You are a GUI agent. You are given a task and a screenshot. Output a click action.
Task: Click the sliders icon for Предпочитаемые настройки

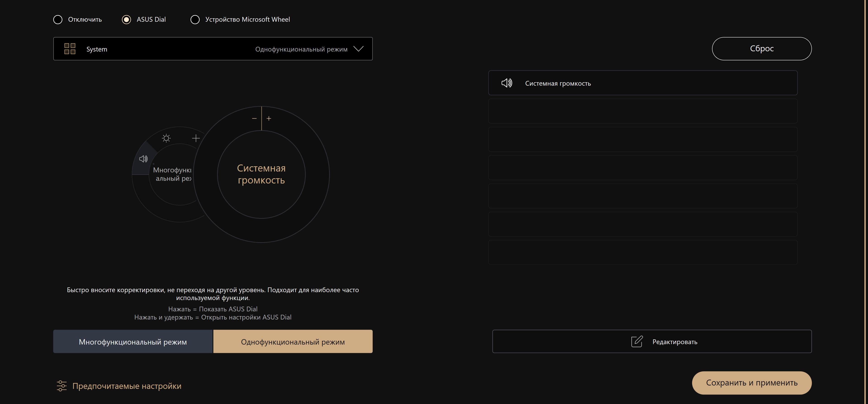pos(62,386)
